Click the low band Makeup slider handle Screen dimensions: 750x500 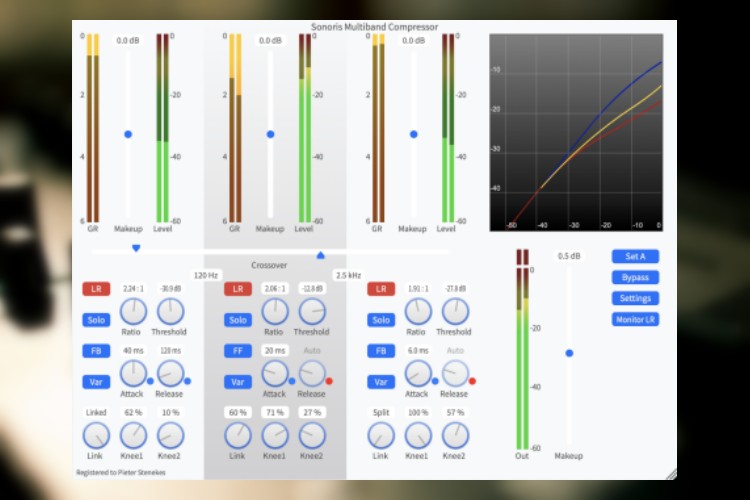(x=128, y=134)
